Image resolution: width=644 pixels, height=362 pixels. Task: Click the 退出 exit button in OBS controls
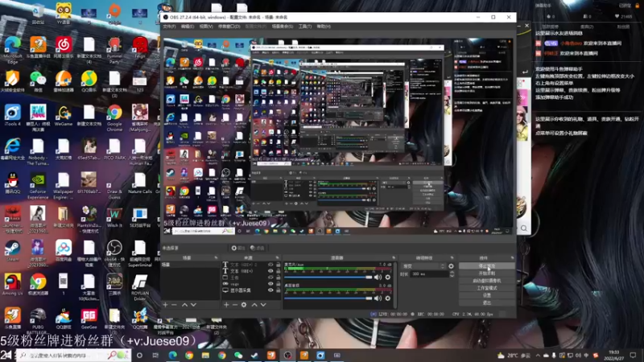[x=487, y=303]
